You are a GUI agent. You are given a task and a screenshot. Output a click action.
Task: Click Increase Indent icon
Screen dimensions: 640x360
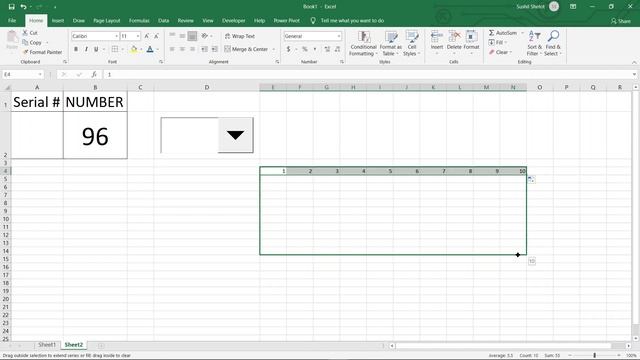tap(214, 49)
